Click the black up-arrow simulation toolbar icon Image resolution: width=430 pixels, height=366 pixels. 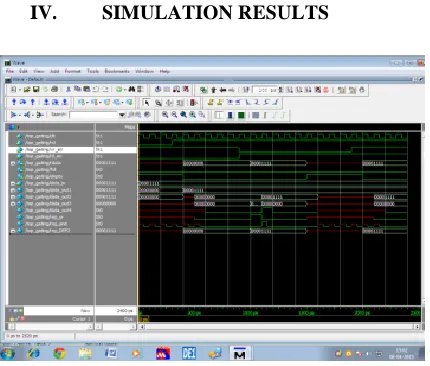click(x=214, y=90)
